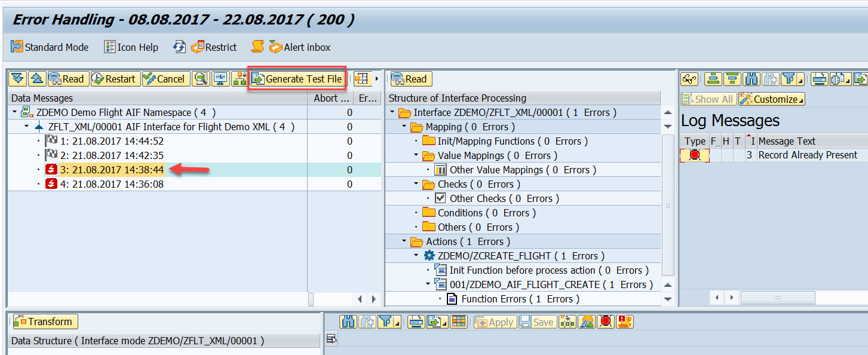
Task: Click the red error Type icon in Log Messages row
Action: [x=694, y=155]
